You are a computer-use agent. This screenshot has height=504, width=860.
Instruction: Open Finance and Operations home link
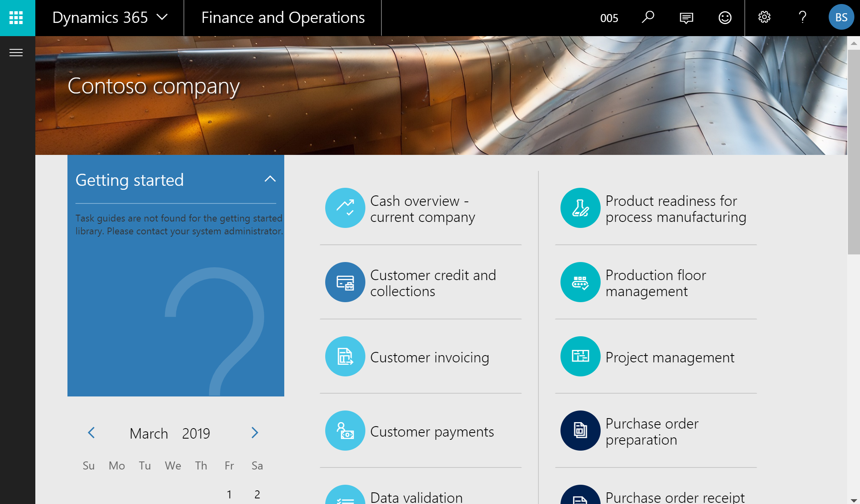283,18
